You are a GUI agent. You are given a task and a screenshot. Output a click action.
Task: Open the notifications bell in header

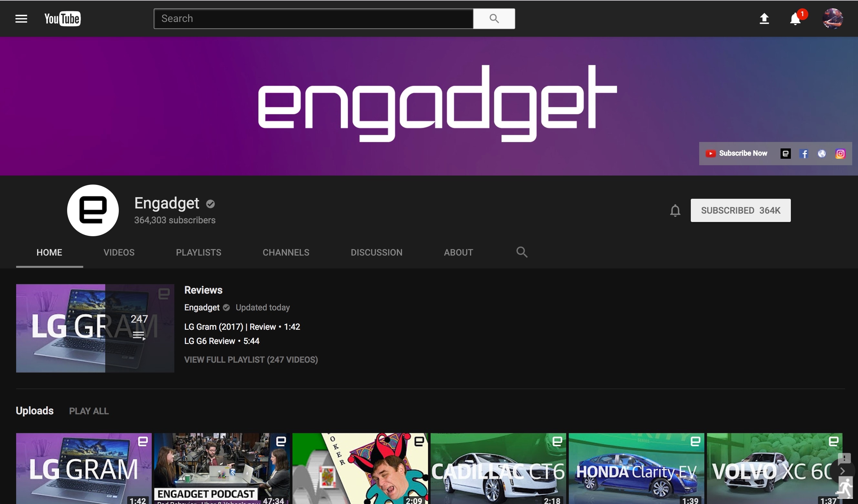pos(795,19)
